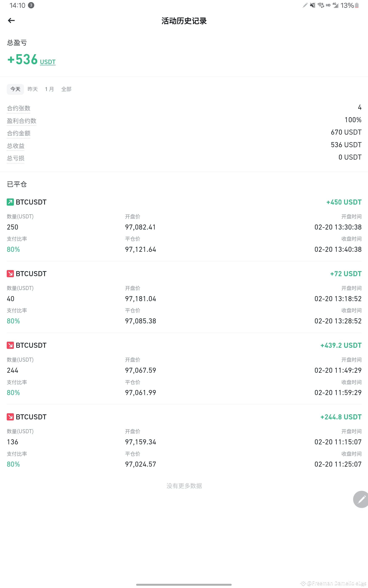Tap the floating pencil edit button

(361, 499)
